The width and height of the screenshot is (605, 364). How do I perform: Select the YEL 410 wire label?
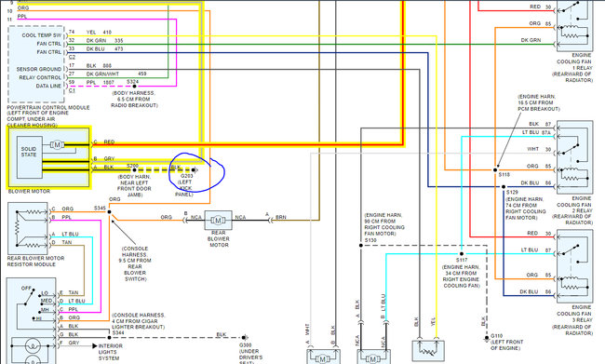pyautogui.click(x=99, y=33)
